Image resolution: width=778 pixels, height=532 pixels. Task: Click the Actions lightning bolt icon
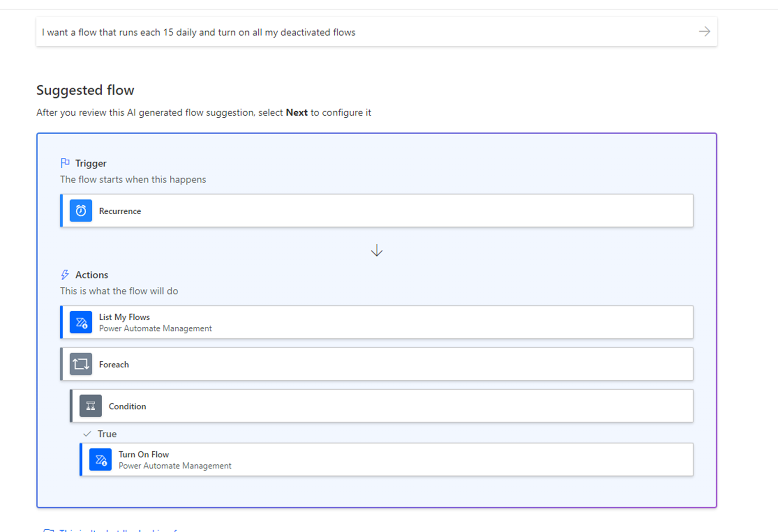(65, 275)
